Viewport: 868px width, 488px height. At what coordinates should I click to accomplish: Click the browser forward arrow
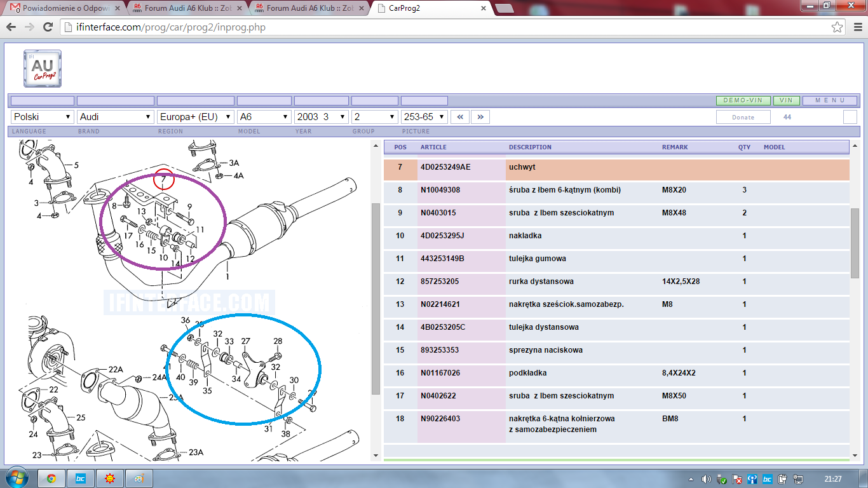tap(29, 27)
